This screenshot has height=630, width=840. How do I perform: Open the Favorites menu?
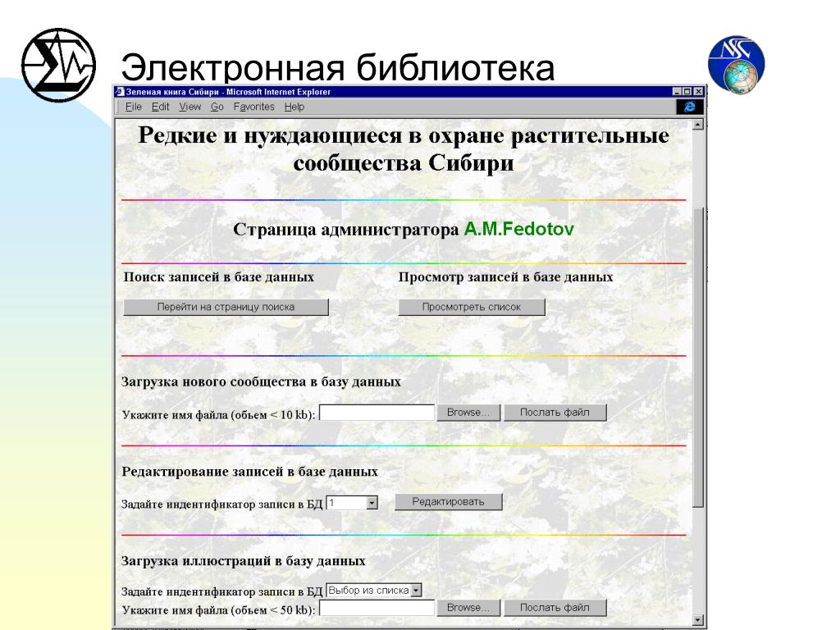coord(254,107)
